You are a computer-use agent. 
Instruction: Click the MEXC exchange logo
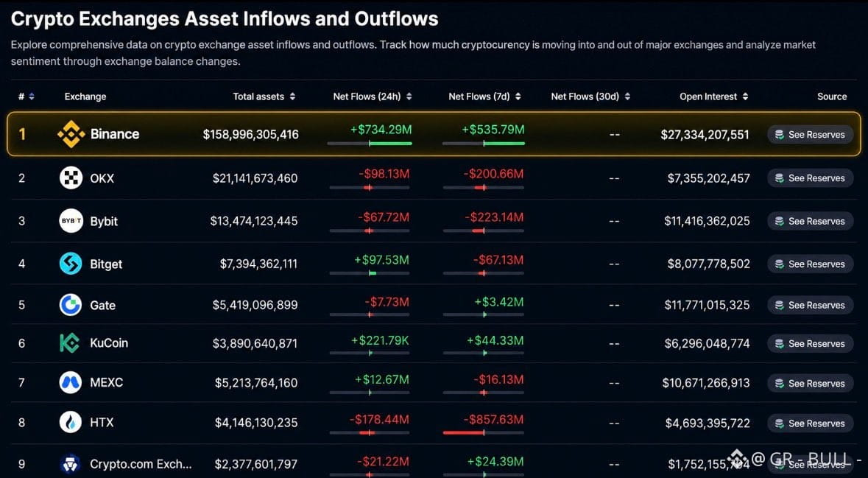coord(71,383)
